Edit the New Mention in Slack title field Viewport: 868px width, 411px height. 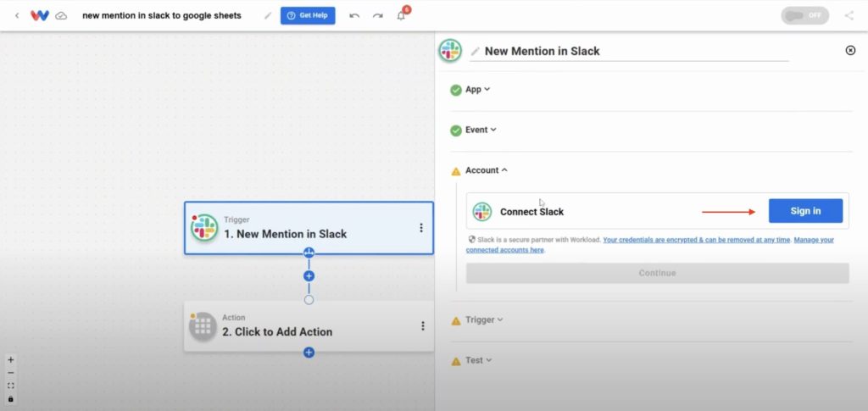click(629, 52)
